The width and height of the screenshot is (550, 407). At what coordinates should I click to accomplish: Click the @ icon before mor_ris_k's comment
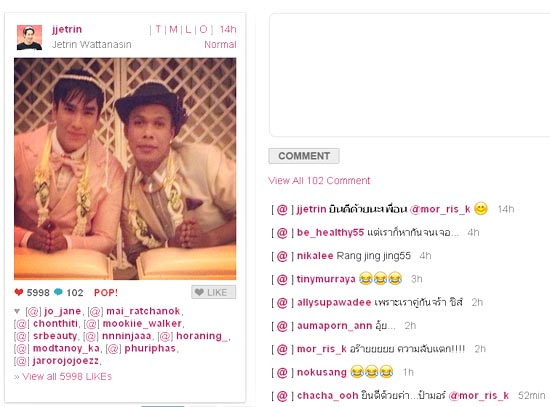pos(282,349)
